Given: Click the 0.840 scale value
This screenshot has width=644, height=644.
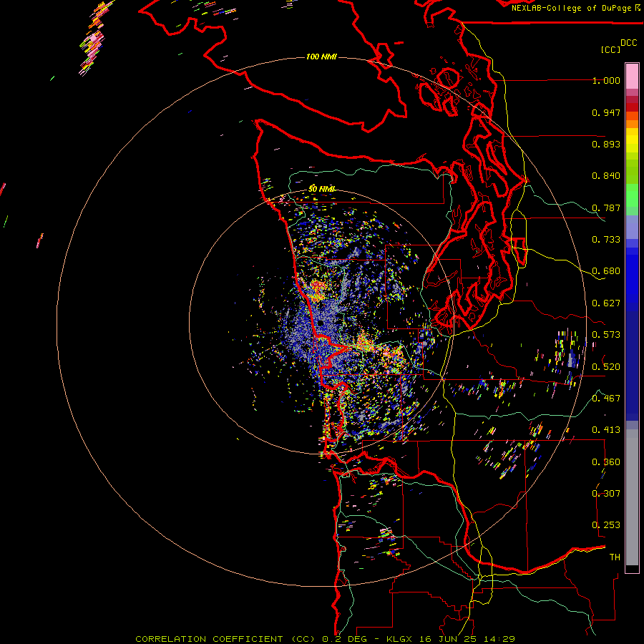Looking at the screenshot, I should (606, 176).
